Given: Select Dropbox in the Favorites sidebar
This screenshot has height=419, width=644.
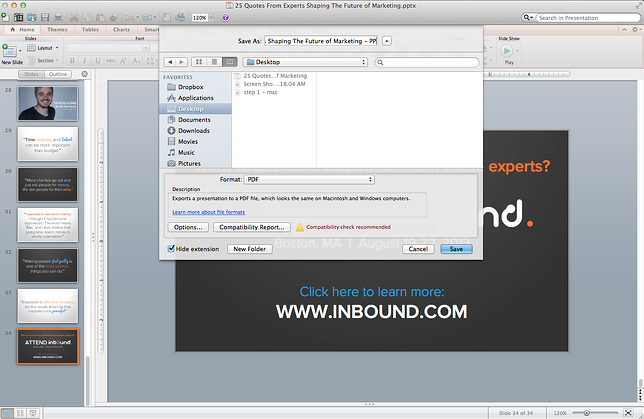Looking at the screenshot, I should pos(193,87).
